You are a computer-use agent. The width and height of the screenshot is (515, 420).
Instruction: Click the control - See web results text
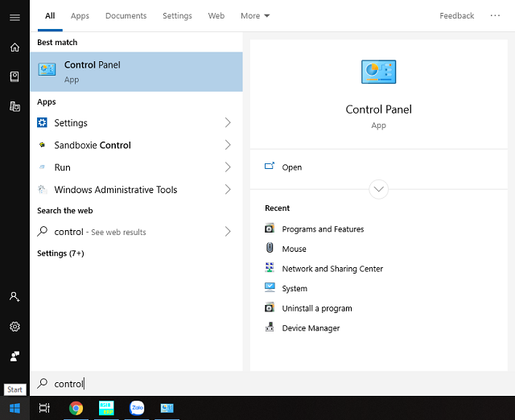(100, 232)
